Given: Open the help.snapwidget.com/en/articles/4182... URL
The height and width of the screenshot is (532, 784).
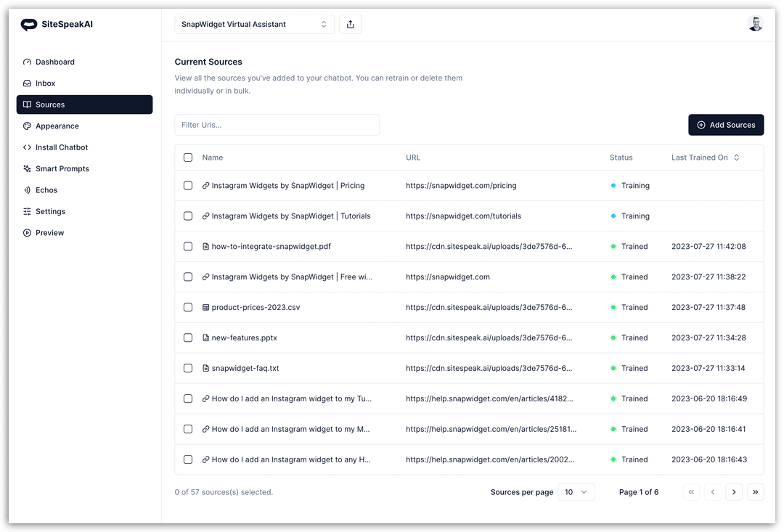Looking at the screenshot, I should point(489,399).
